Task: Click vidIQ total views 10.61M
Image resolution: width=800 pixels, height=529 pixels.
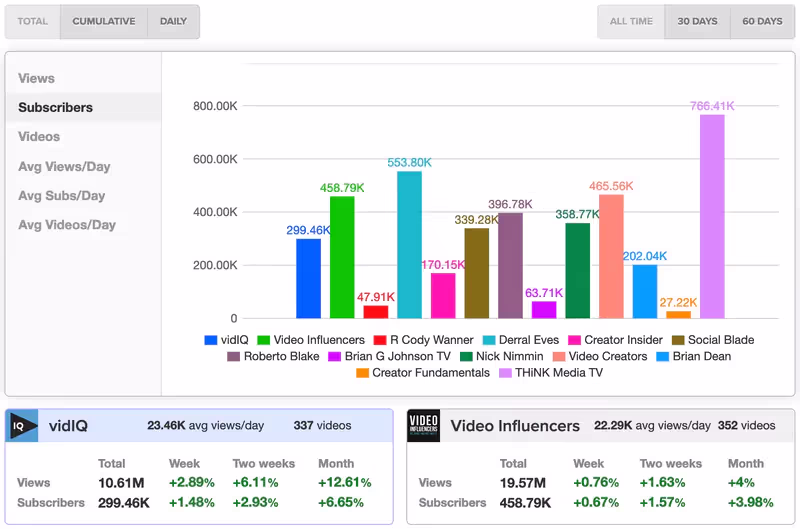Action: pos(121,483)
